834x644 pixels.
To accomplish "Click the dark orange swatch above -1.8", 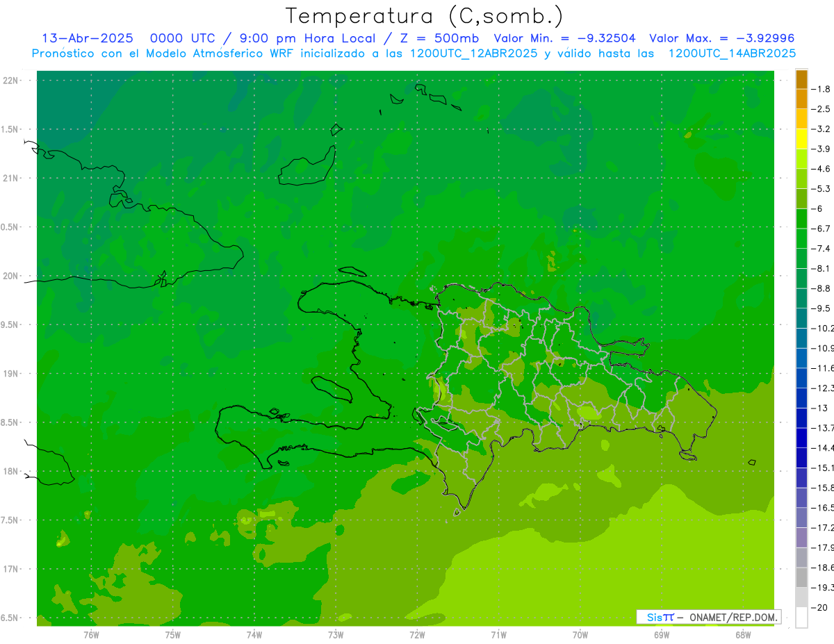I will pos(801,79).
